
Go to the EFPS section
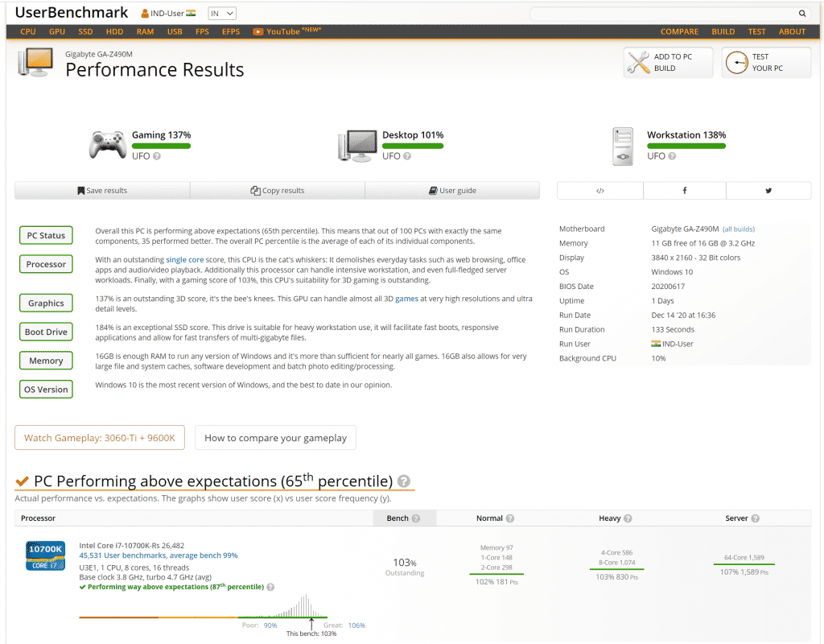coord(231,31)
